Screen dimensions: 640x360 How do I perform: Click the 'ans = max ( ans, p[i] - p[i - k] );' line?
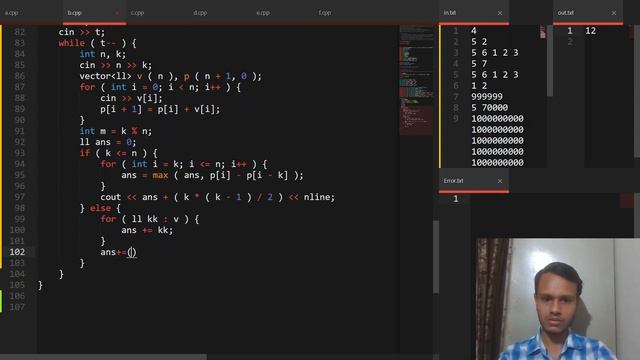tap(212, 175)
